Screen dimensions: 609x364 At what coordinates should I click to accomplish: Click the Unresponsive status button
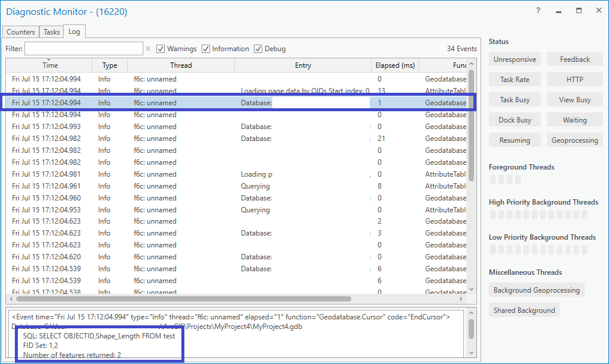click(x=514, y=59)
